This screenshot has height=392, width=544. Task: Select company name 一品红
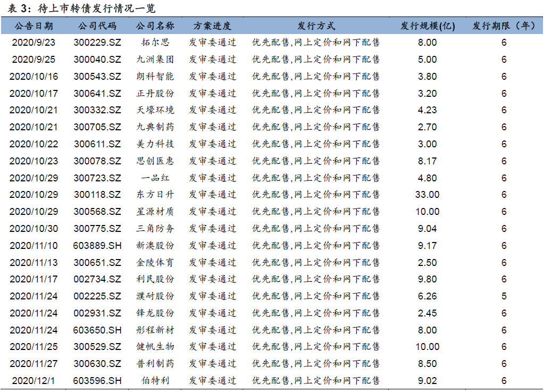pos(155,178)
